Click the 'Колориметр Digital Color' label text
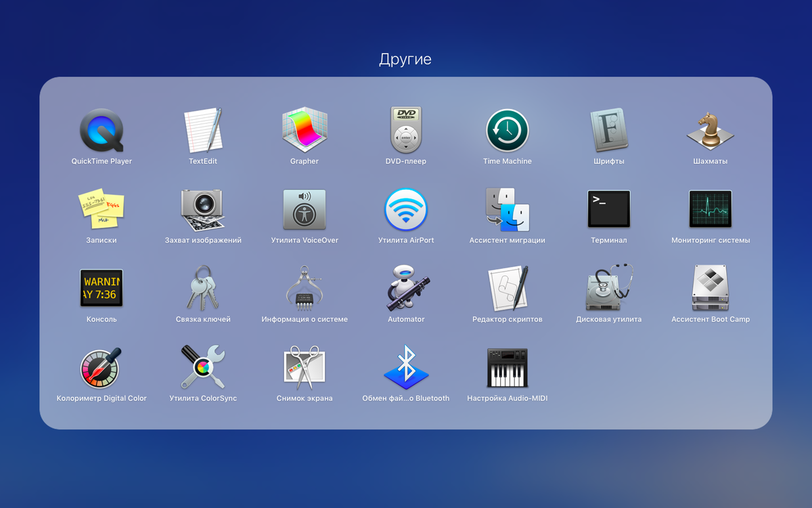The image size is (812, 508). (101, 398)
